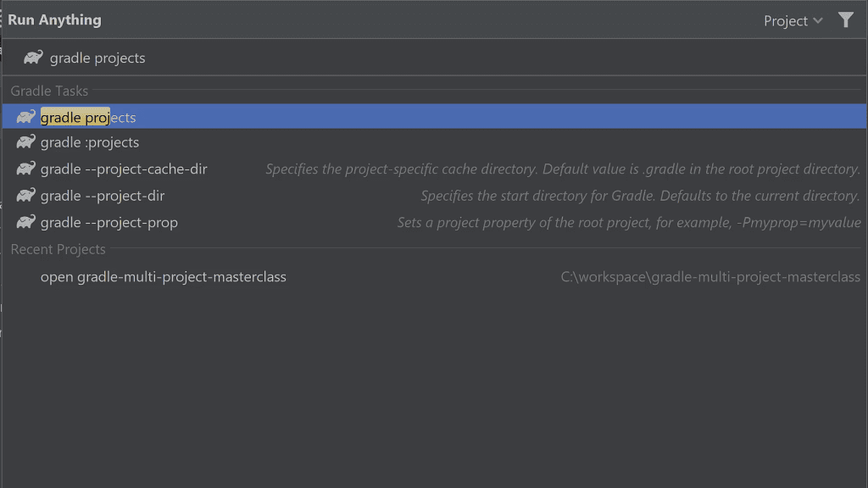This screenshot has width=868, height=488.
Task: Click the Gradle icon beside 'gradle --project-dir'
Action: 25,196
